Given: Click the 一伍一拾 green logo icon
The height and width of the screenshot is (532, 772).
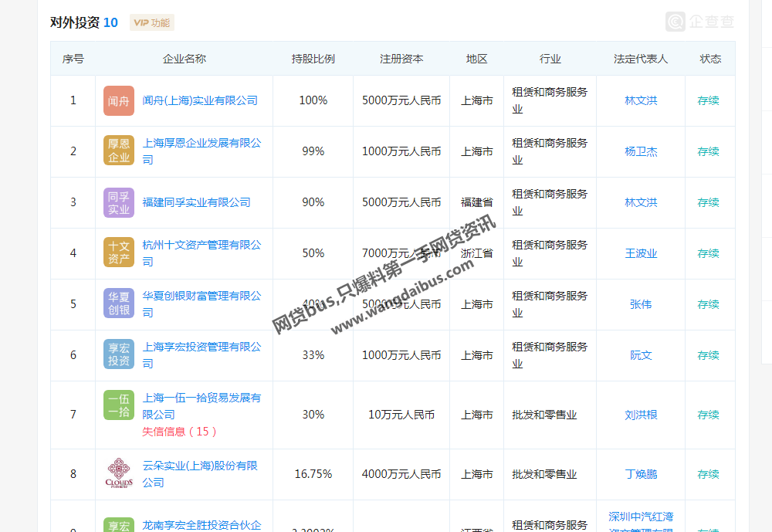Looking at the screenshot, I should [118, 405].
